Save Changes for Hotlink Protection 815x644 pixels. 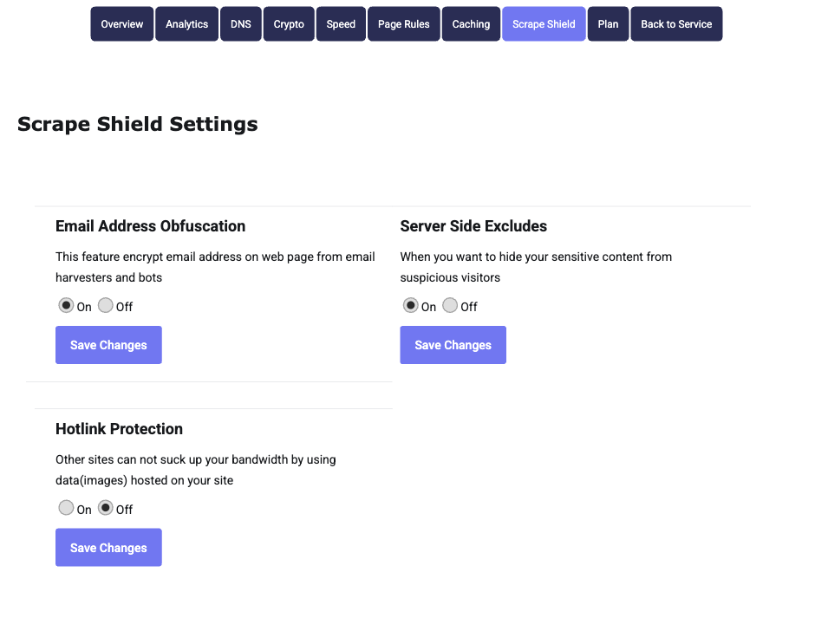pos(108,548)
